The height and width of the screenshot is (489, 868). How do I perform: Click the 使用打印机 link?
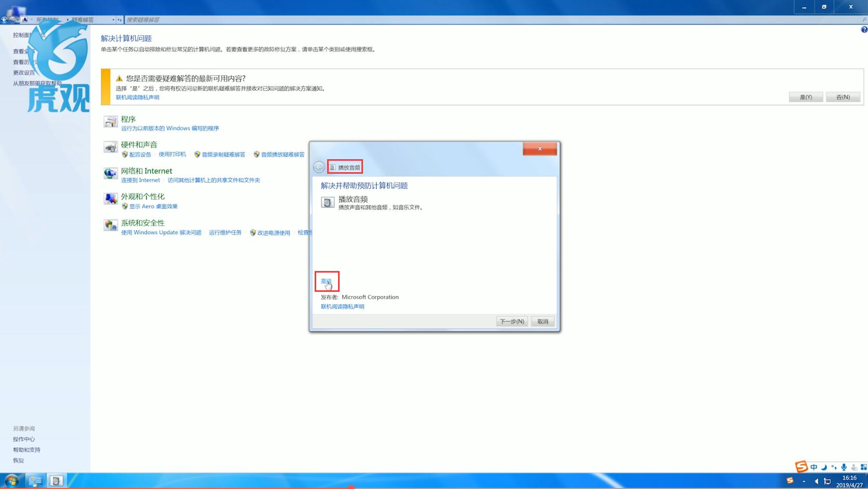click(172, 155)
